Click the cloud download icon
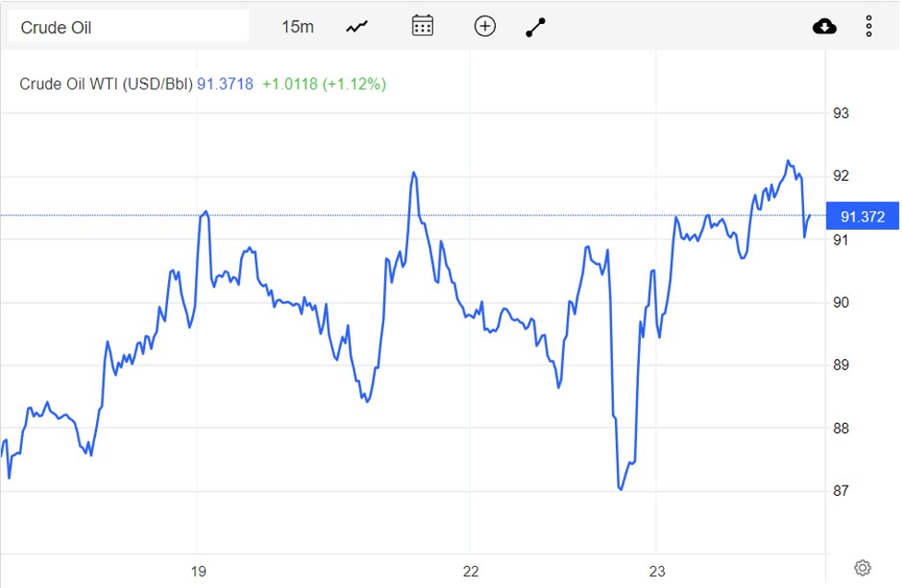The width and height of the screenshot is (902, 588). (x=824, y=27)
